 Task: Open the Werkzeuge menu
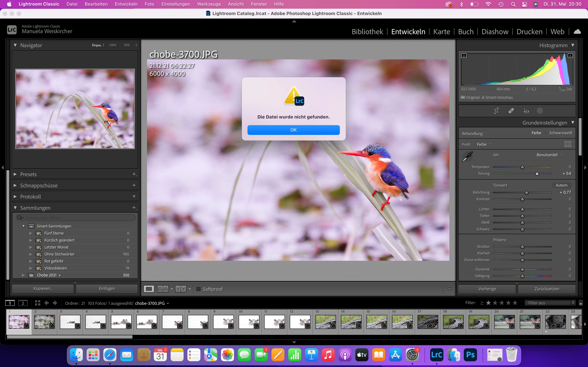tap(209, 4)
